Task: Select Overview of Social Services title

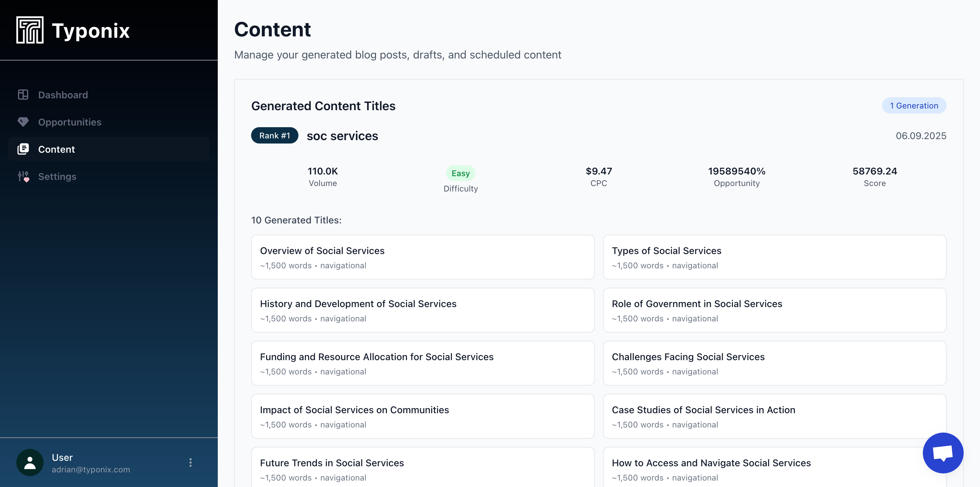Action: coord(422,257)
